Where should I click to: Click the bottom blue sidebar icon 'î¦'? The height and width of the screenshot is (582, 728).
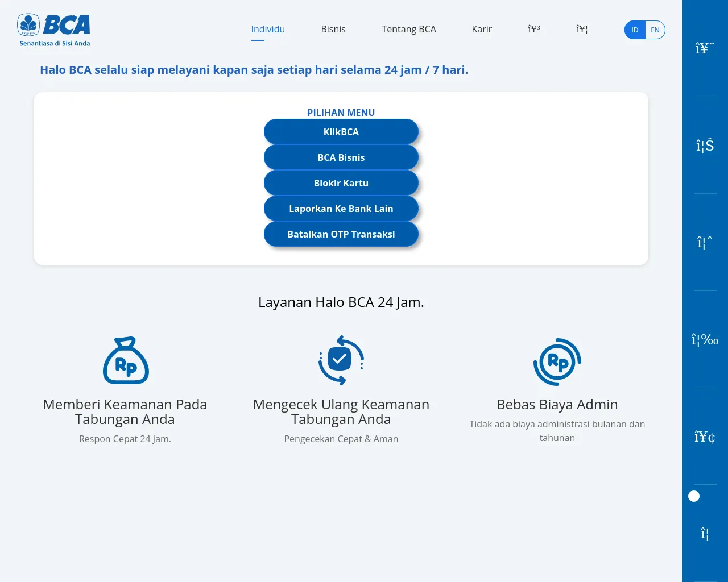tap(705, 534)
